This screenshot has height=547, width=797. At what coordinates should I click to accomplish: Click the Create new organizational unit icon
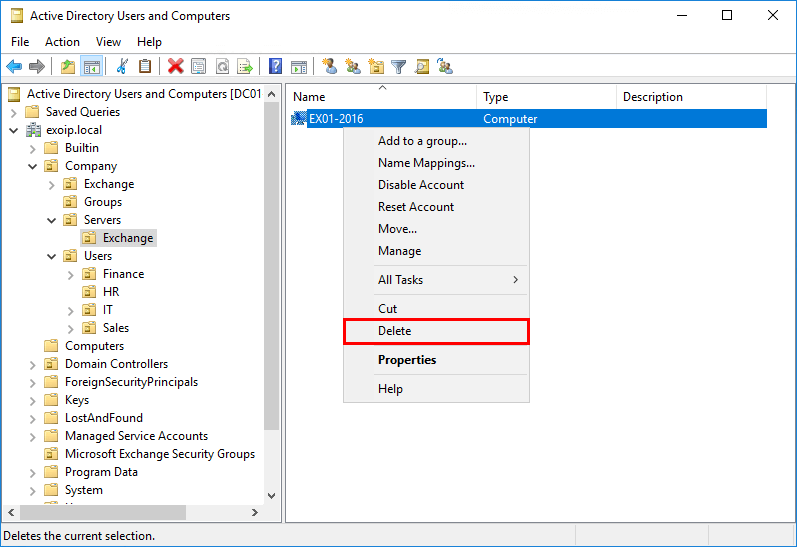376,66
